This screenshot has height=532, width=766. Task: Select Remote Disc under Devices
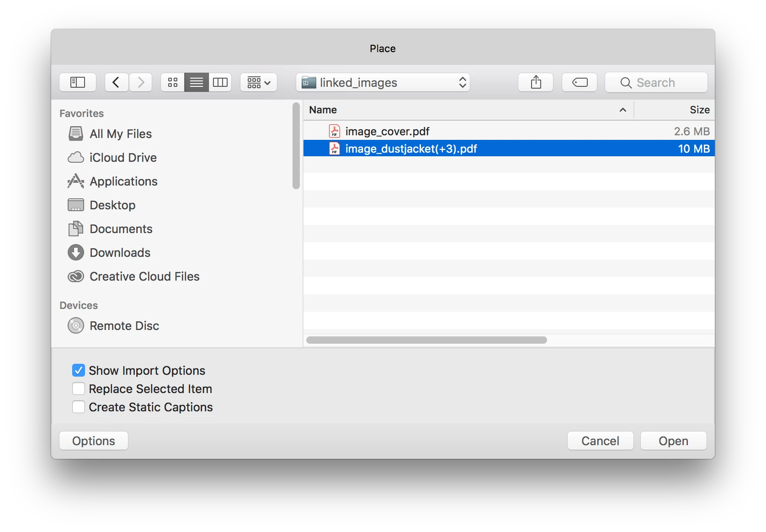tap(124, 326)
